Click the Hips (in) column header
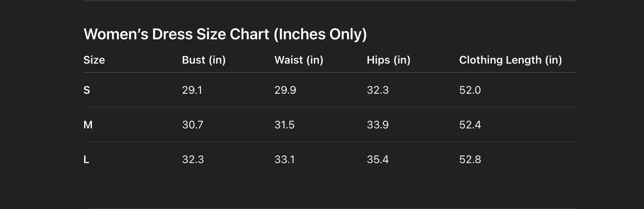644x209 pixels. coord(388,60)
